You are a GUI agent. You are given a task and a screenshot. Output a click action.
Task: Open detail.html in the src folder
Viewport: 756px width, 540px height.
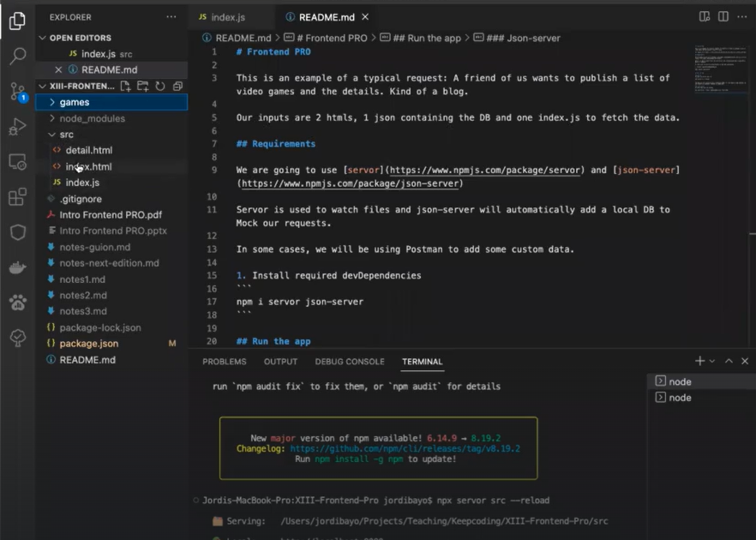111,151
